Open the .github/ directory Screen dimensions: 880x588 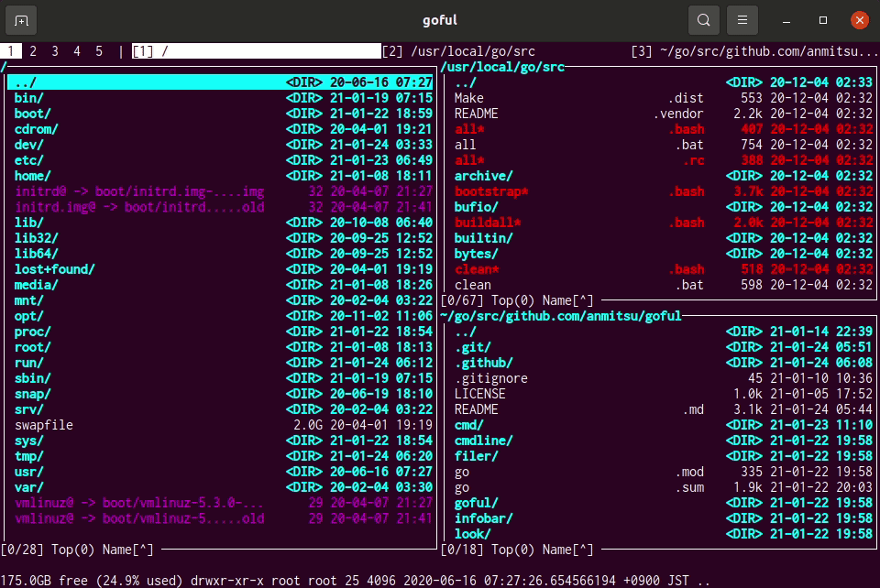[664, 363]
